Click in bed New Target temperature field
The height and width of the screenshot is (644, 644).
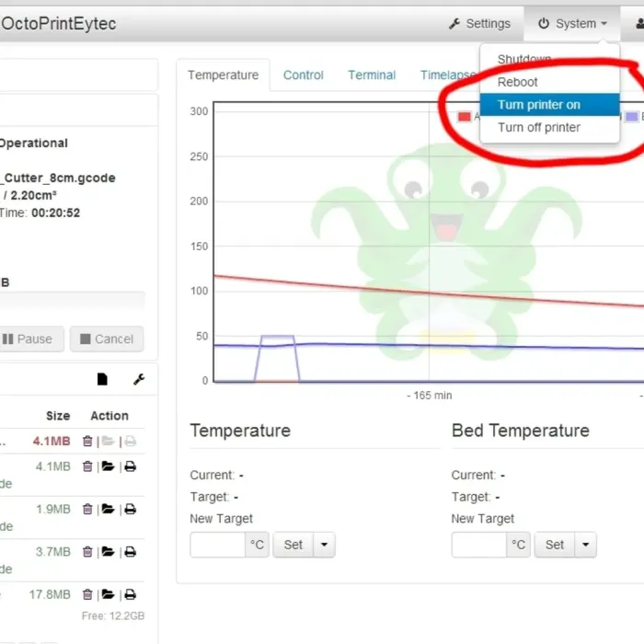tap(479, 545)
